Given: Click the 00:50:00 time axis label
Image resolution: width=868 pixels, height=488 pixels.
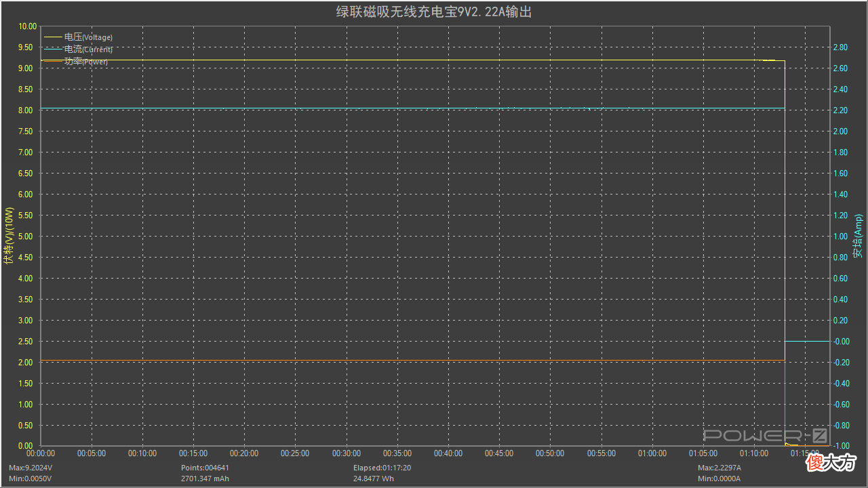Looking at the screenshot, I should (x=550, y=454).
